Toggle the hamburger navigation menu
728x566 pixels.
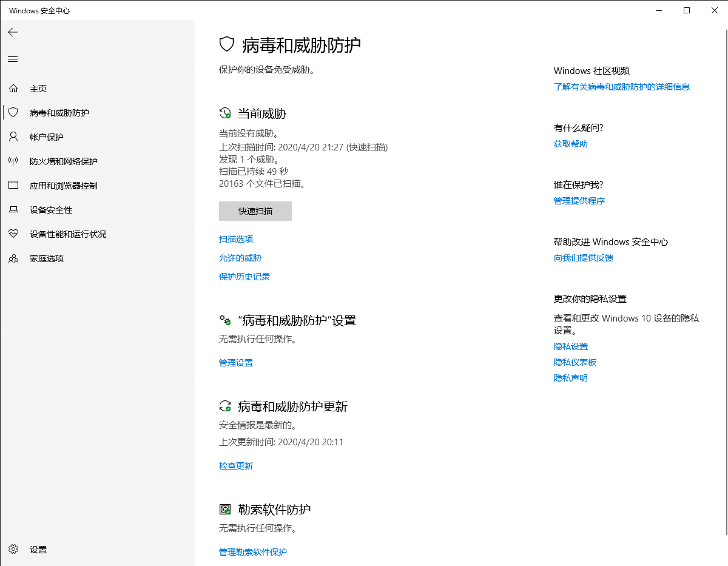point(13,59)
